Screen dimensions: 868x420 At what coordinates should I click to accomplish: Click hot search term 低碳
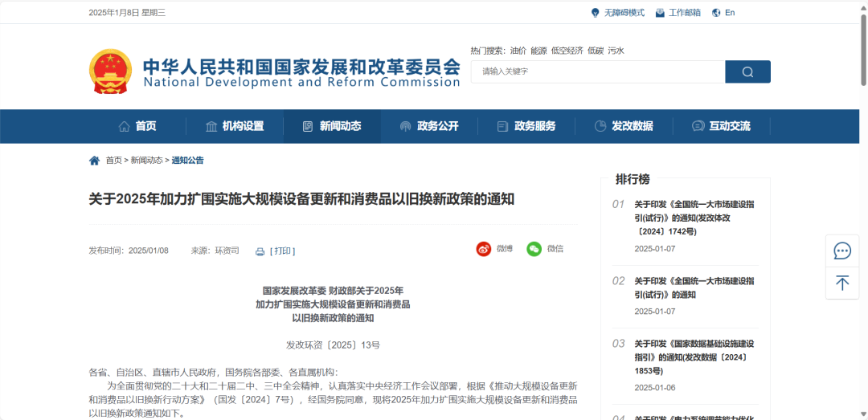click(x=596, y=51)
